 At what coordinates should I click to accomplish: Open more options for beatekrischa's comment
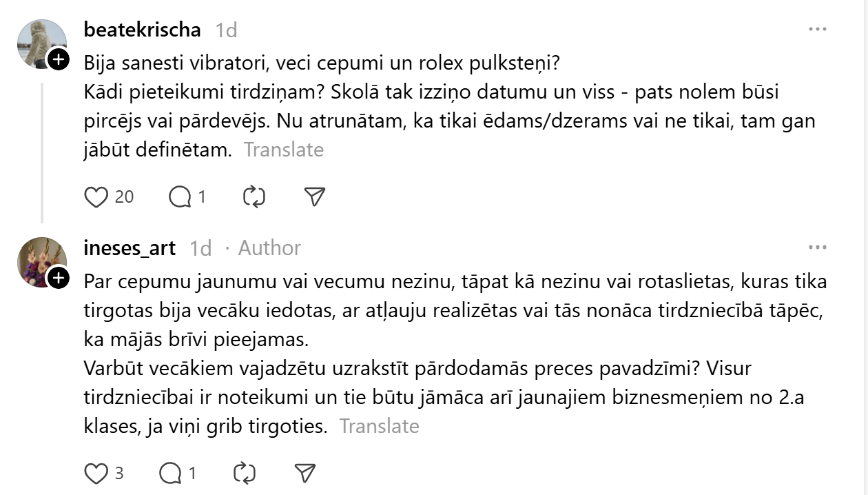[x=817, y=30]
